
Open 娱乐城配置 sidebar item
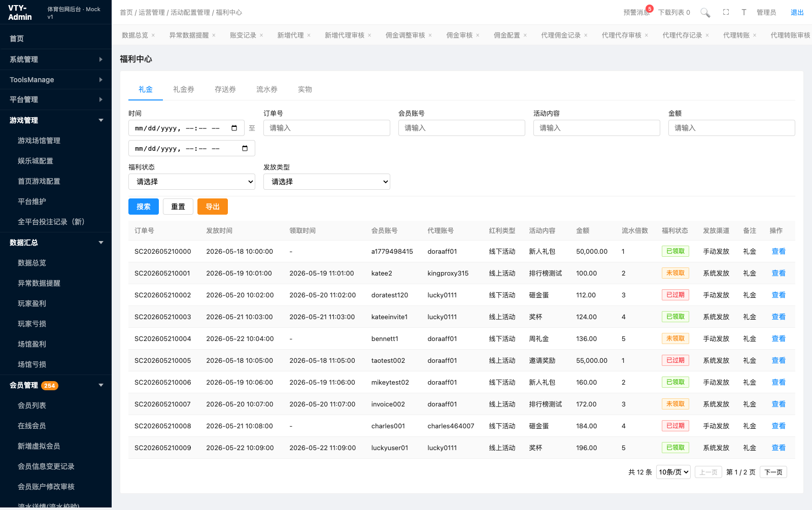click(x=56, y=161)
